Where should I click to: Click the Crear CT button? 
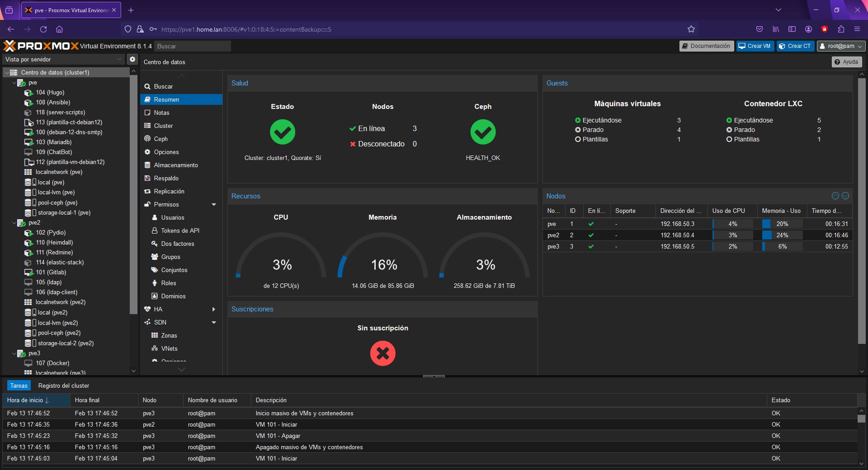click(x=795, y=46)
